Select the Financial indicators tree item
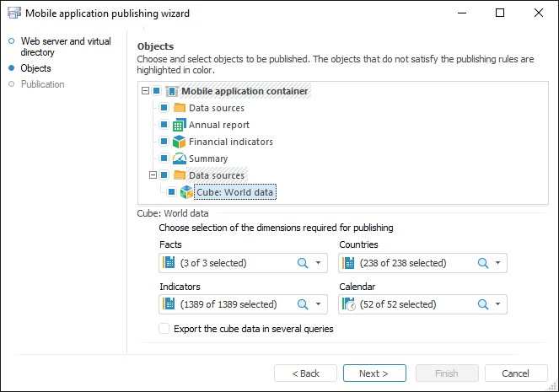 click(x=230, y=142)
